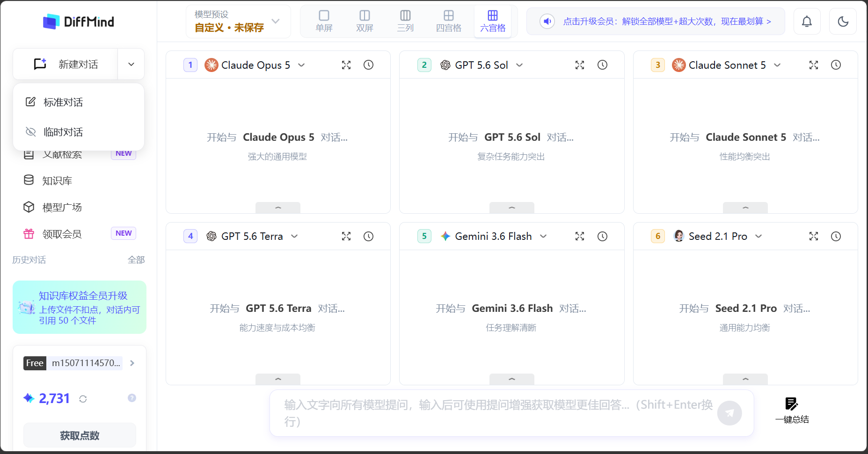Open history for Claude Sonnet 5 panel
Screen dimensions: 868x454
click(836, 65)
